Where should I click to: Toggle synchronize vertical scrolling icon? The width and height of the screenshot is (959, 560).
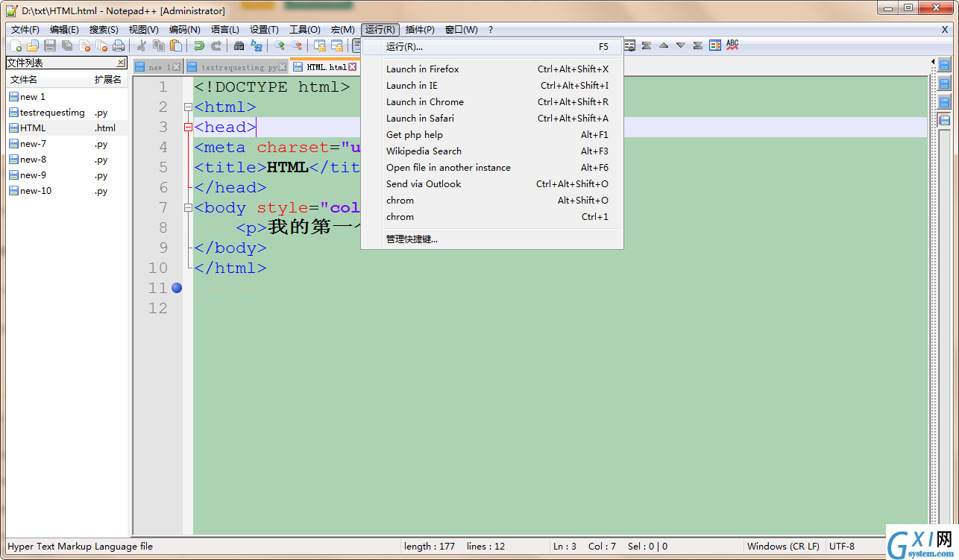[320, 45]
